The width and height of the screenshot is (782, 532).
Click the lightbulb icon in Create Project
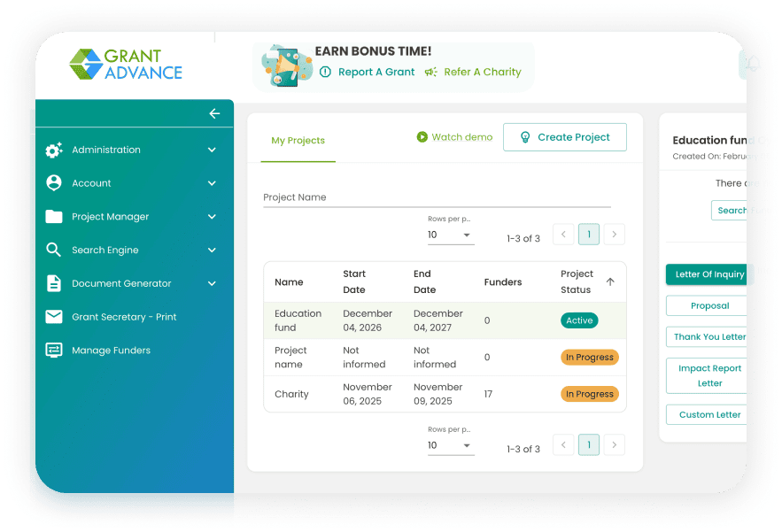pos(525,137)
